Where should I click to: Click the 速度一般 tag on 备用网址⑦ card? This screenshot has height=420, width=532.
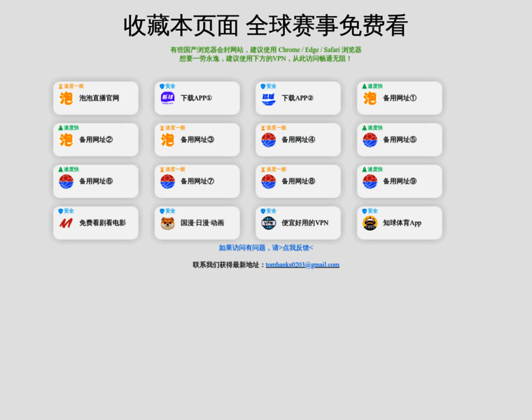[x=172, y=169]
